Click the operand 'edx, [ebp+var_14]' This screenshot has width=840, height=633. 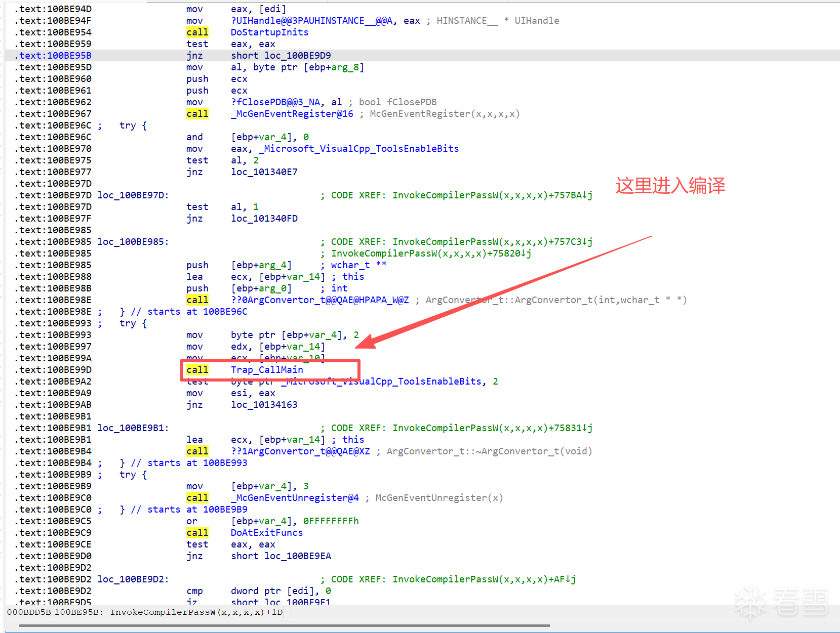(278, 347)
